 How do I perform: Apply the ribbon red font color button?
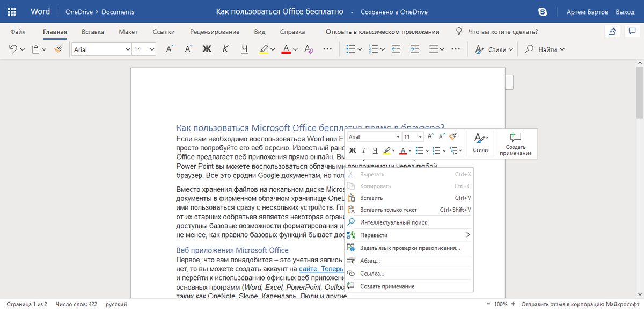(x=286, y=49)
